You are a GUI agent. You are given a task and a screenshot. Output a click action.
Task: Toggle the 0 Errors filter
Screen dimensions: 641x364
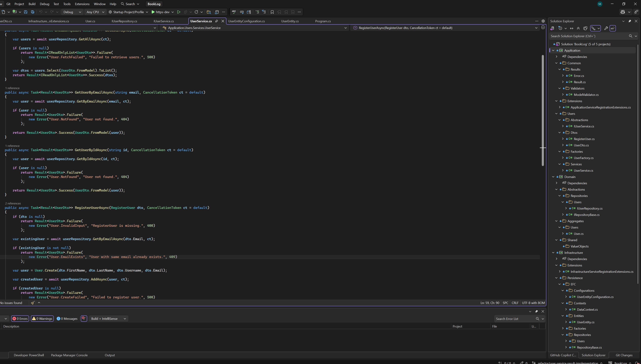click(x=20, y=319)
